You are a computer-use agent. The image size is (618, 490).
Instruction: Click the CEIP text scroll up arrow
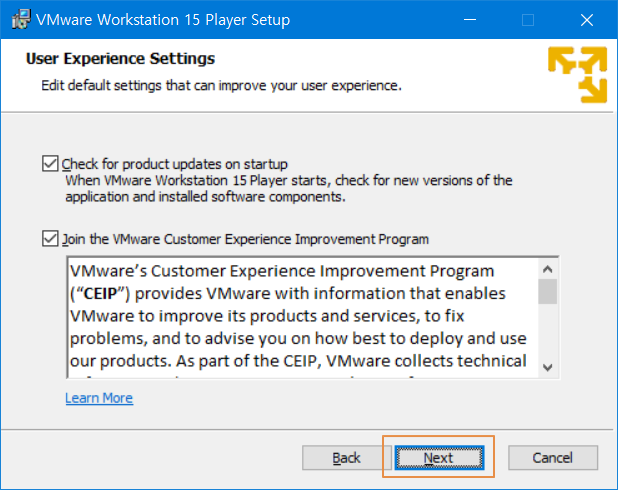click(x=547, y=269)
